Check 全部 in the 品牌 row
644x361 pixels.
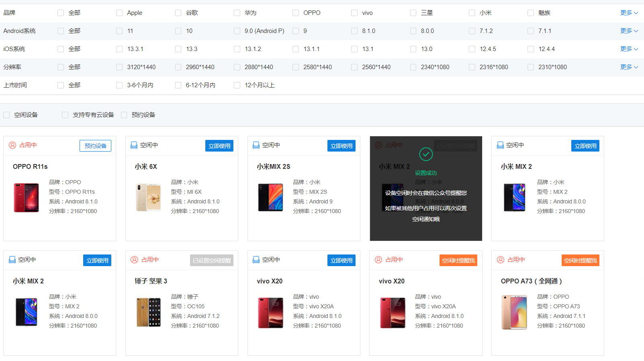[61, 13]
